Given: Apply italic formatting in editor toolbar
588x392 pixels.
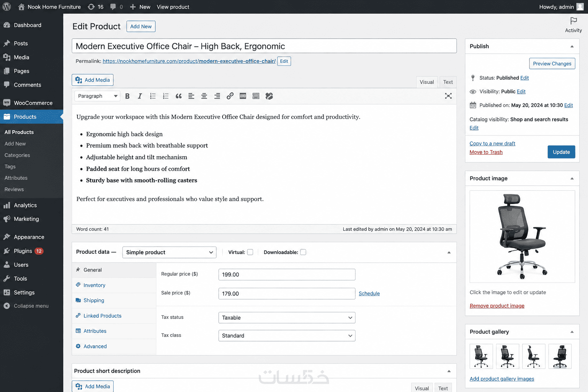Looking at the screenshot, I should 140,96.
